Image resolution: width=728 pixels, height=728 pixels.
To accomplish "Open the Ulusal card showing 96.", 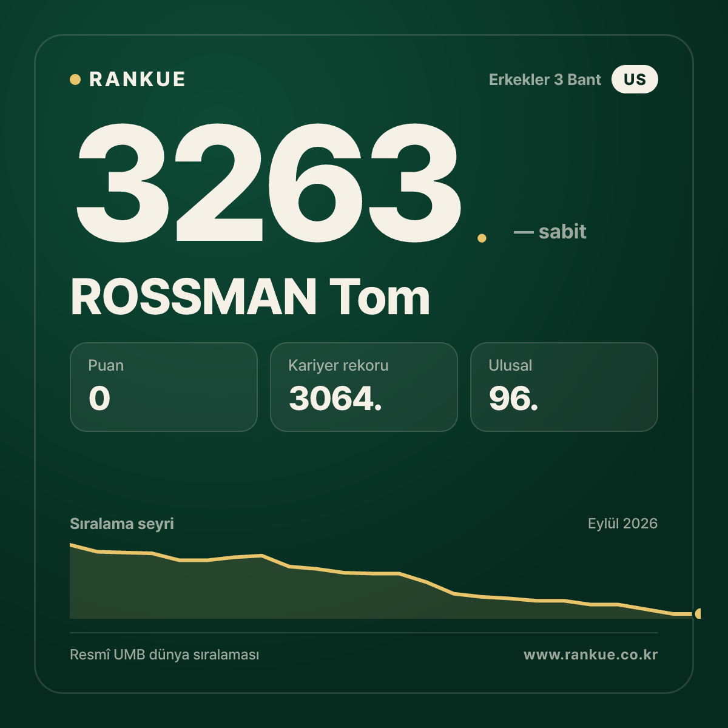I will pos(564,387).
